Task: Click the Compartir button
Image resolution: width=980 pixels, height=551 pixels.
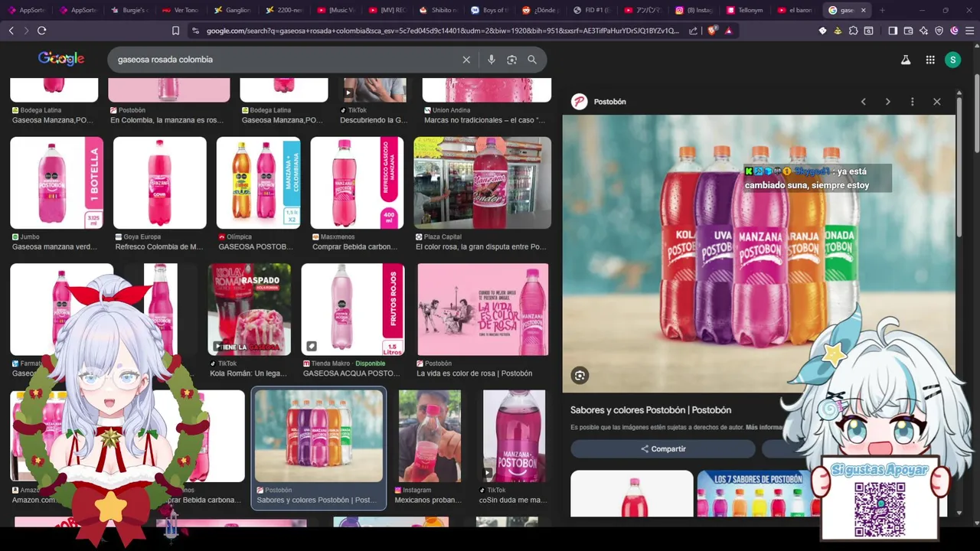Action: tap(663, 449)
